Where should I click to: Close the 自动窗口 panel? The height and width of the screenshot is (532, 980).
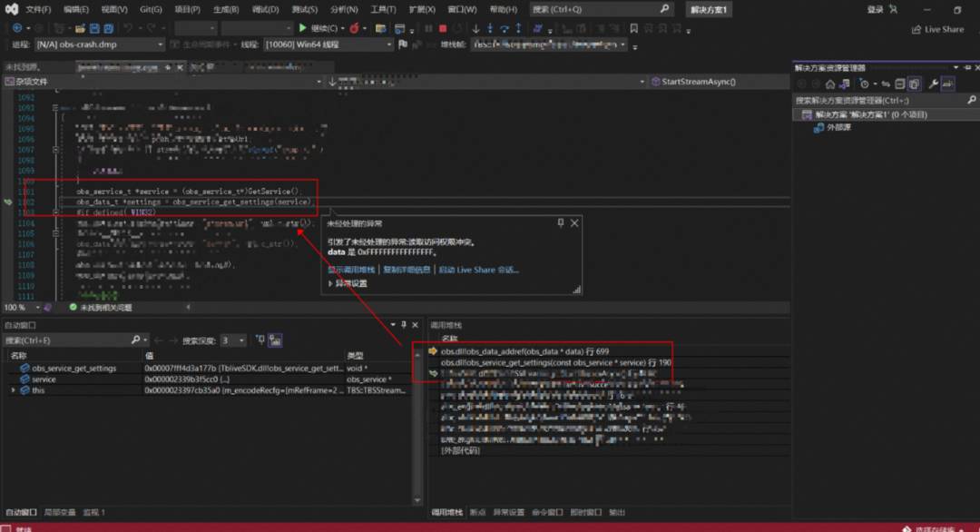415,324
